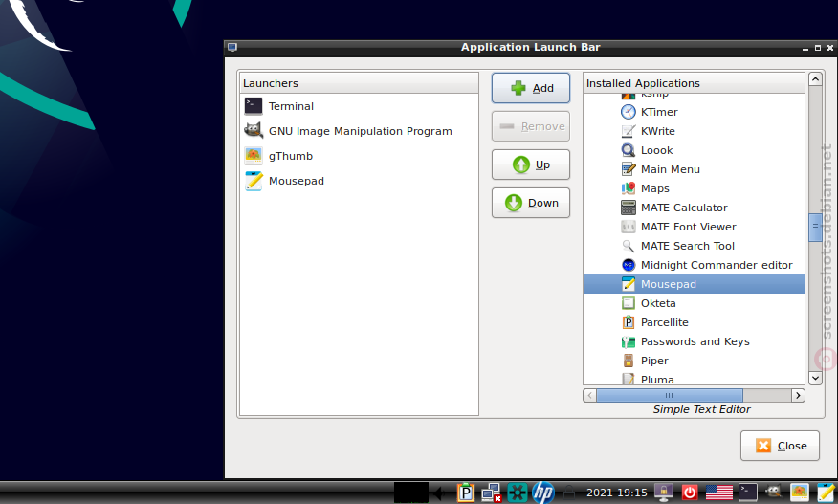Click the red power button in taskbar
Viewport: 838px width, 504px height.
pyautogui.click(x=690, y=493)
